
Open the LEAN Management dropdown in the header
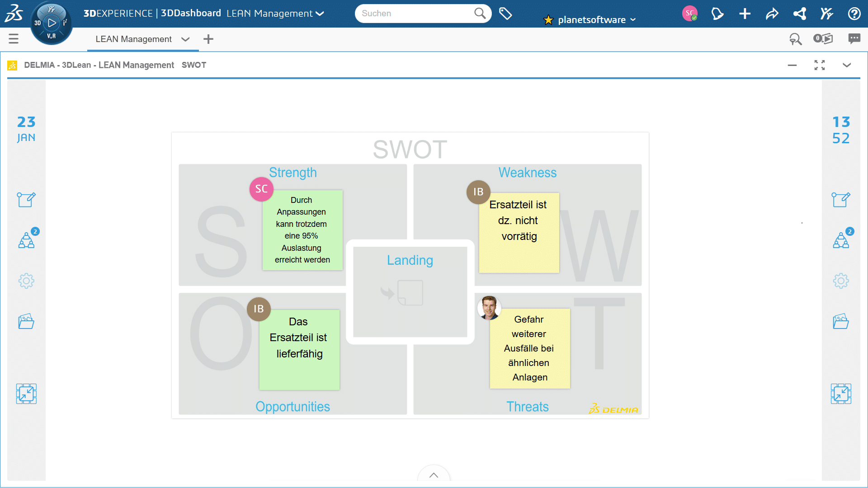319,13
